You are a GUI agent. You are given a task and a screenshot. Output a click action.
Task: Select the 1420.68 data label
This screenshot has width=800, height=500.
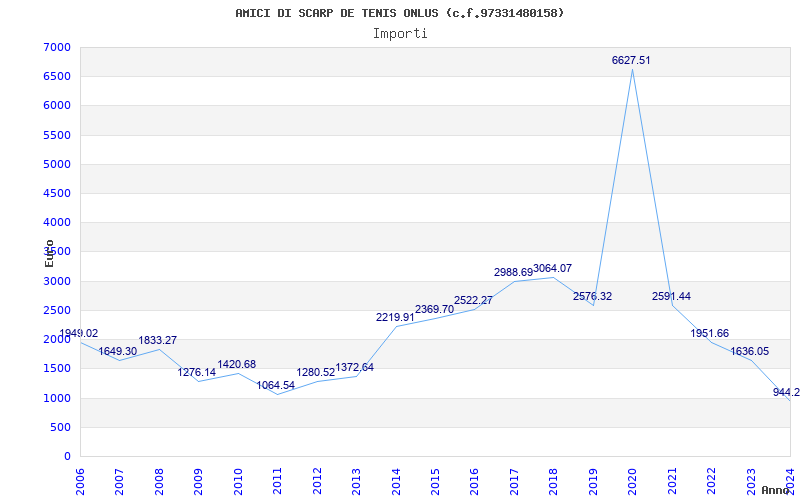click(x=237, y=365)
